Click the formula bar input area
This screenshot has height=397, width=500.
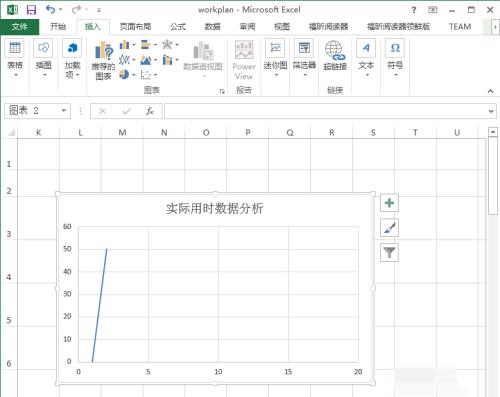pos(325,111)
